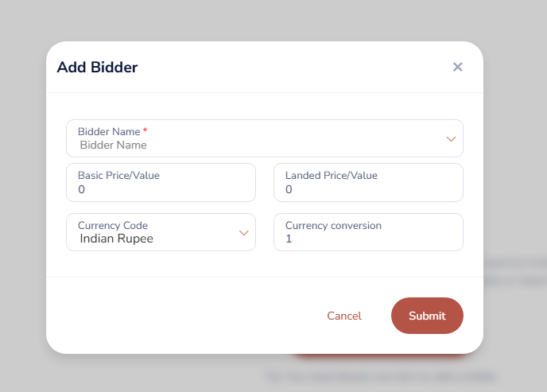Image resolution: width=547 pixels, height=392 pixels.
Task: Expand the Bidder Name dropdown arrow
Action: coord(451,139)
